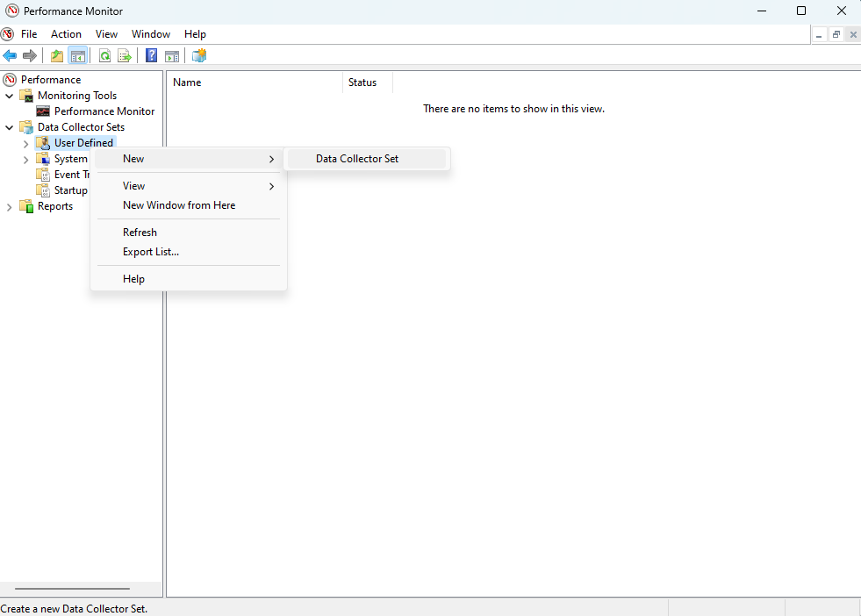Viewport: 861px width, 616px height.
Task: Collapse the Monitoring Tools tree node
Action: point(10,96)
